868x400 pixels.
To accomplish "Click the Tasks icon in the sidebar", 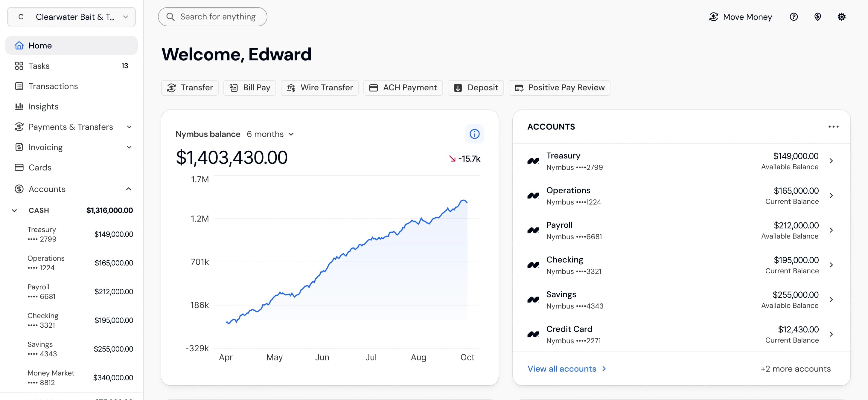I will (x=19, y=66).
